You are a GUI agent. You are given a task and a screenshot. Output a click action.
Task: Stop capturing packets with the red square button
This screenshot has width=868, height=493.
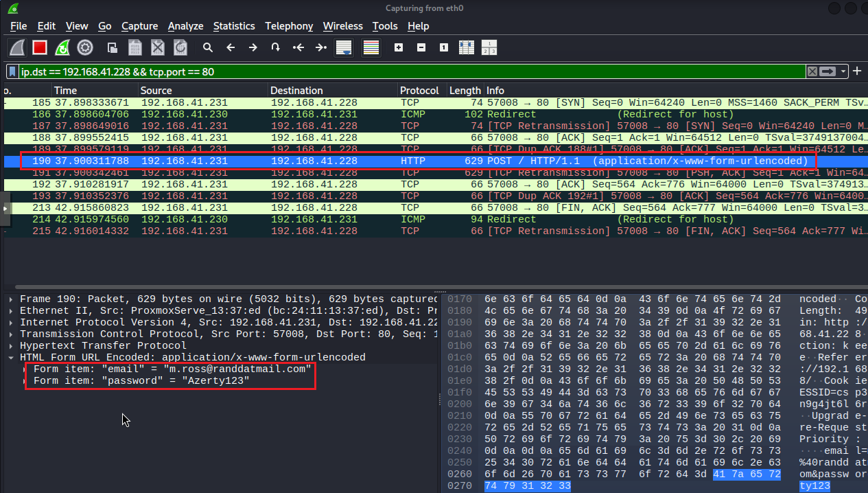pos(39,47)
